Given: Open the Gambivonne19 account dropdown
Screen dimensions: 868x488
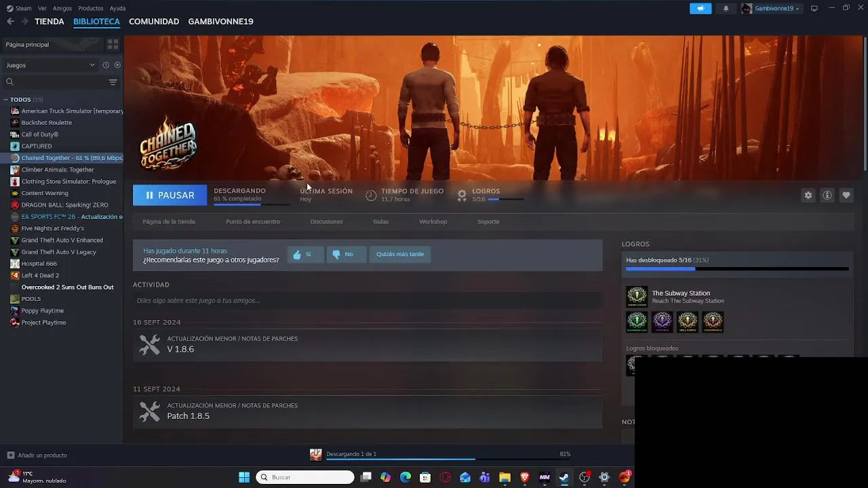Looking at the screenshot, I should [x=770, y=8].
